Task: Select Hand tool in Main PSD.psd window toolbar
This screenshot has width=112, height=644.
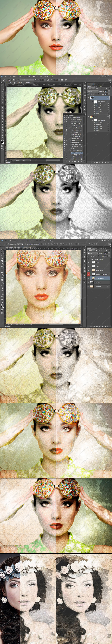Action: pyautogui.click(x=2, y=299)
